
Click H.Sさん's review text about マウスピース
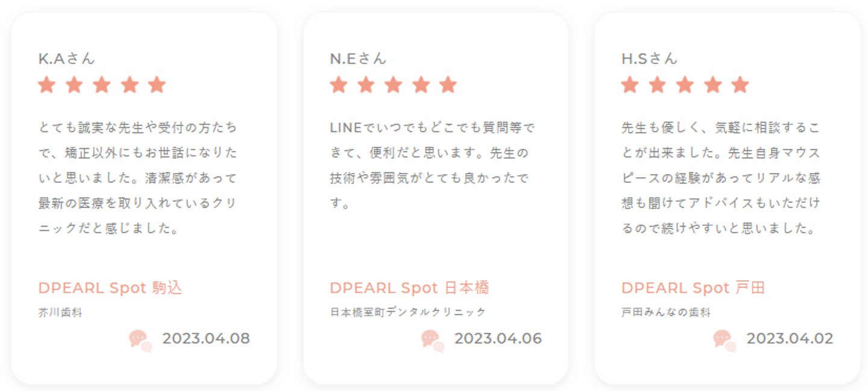point(721,178)
